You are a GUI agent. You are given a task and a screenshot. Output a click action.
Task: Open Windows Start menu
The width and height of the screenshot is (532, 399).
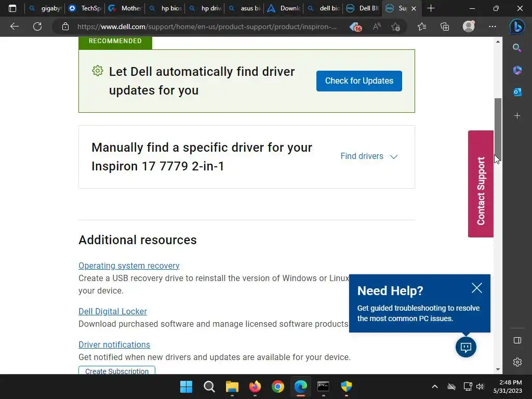186,387
